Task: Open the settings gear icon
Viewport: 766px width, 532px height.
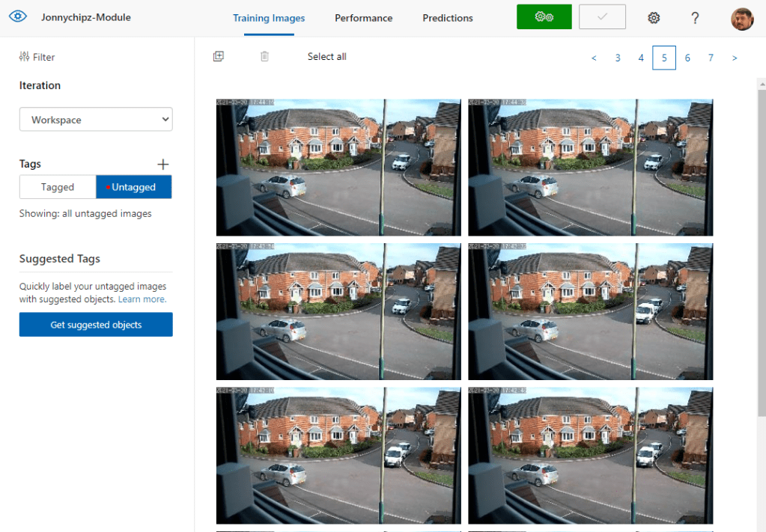Action: (x=654, y=18)
